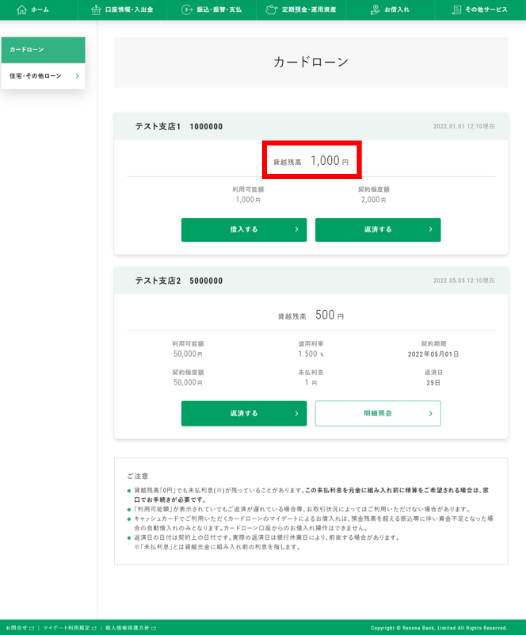Image resolution: width=526 pixels, height=635 pixels.
Task: Click the カードローン page title heading
Action: (x=311, y=62)
